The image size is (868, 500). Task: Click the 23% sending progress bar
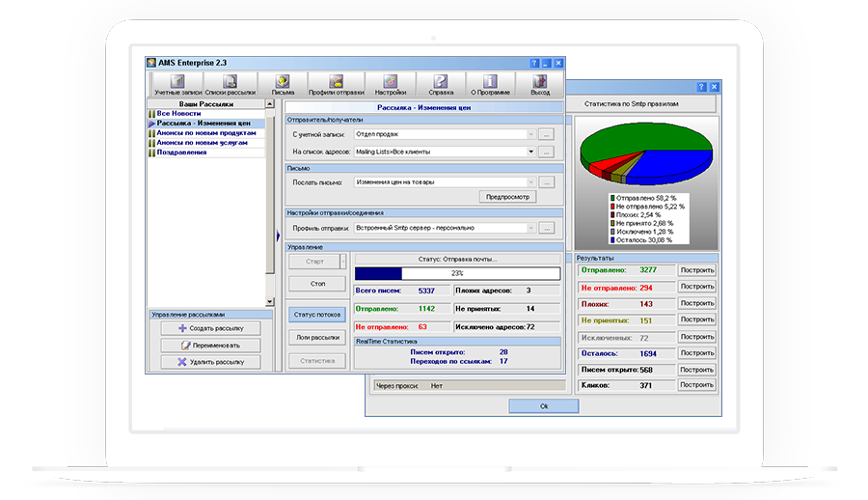pyautogui.click(x=456, y=273)
